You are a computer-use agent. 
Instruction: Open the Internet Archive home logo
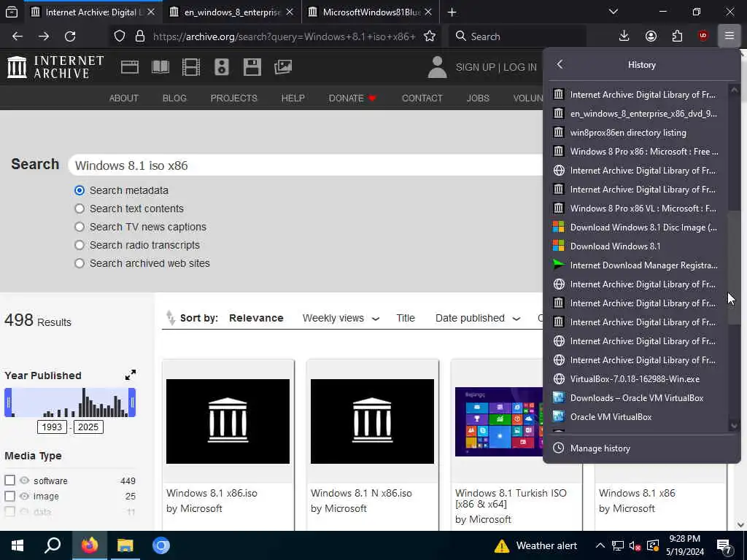(x=55, y=66)
